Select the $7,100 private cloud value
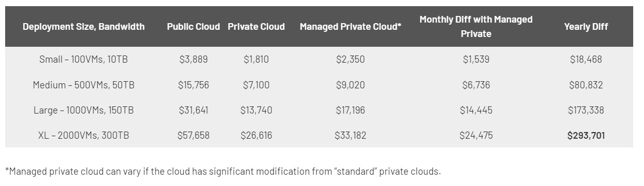This screenshot has width=644, height=186. point(256,85)
